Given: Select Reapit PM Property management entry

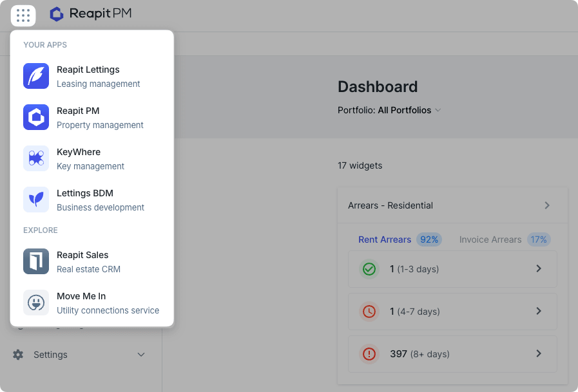Looking at the screenshot, I should [x=92, y=117].
